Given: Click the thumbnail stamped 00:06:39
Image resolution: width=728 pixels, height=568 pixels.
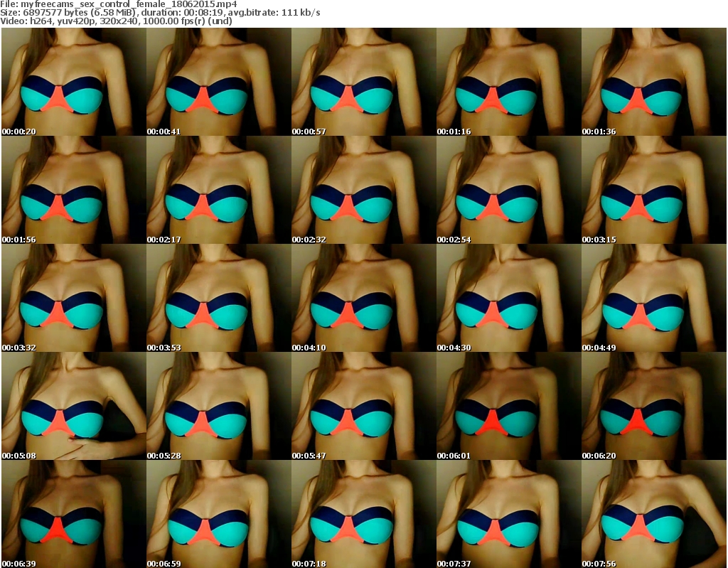Looking at the screenshot, I should pos(73,514).
